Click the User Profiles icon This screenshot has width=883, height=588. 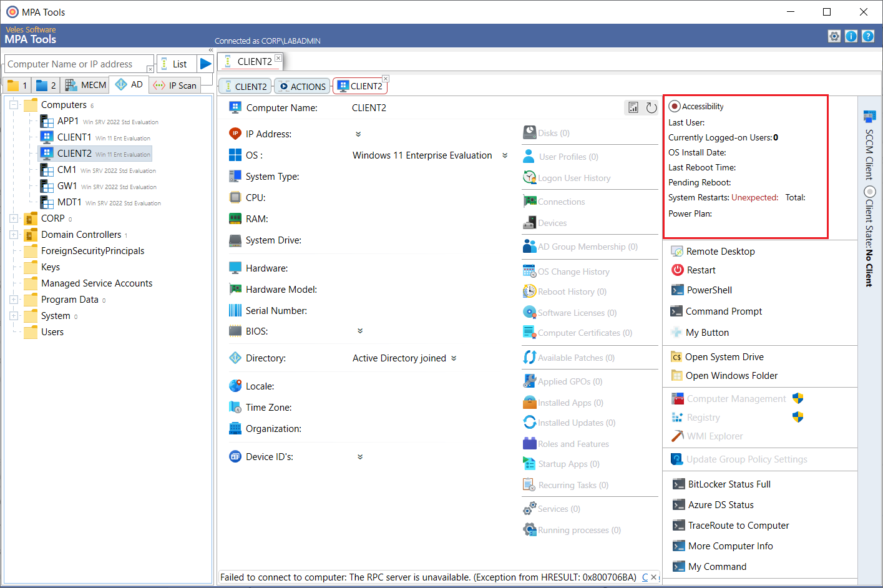[x=529, y=156]
